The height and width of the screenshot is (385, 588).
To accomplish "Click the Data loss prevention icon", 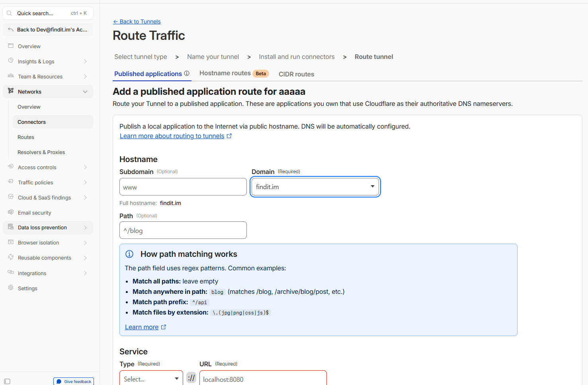I will coord(11,227).
